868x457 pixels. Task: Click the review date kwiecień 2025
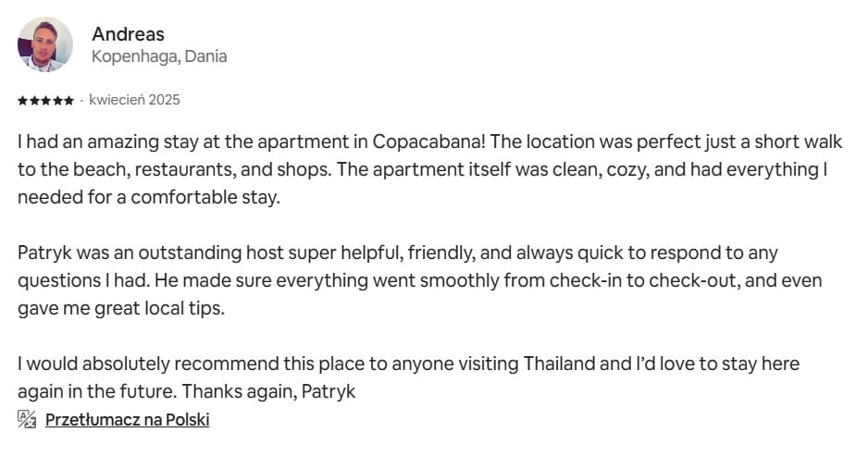134,100
